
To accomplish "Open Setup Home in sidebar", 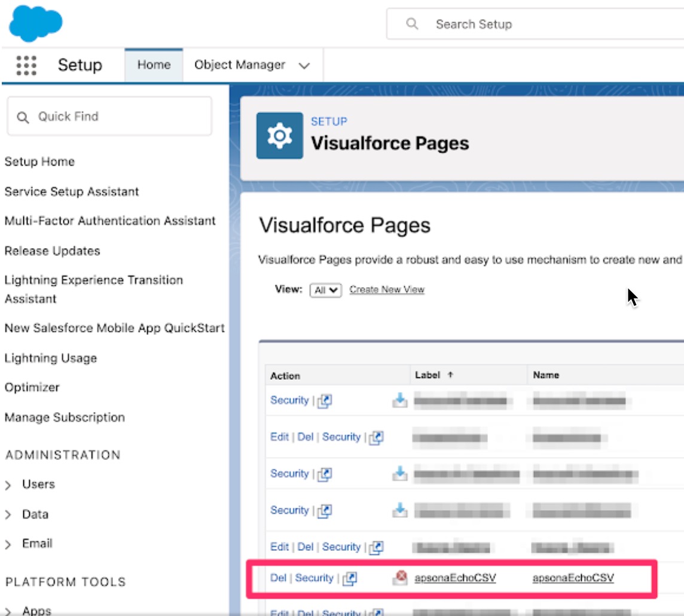I will pos(39,161).
